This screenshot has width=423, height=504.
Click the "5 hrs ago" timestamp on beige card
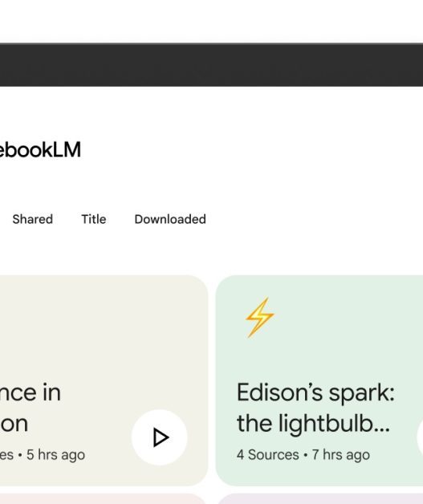(x=55, y=454)
